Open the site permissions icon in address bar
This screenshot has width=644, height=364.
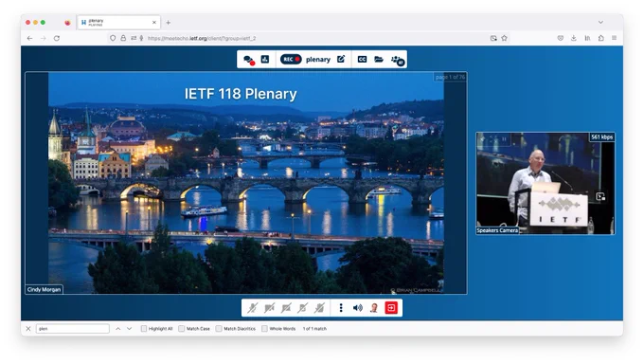pos(134,38)
